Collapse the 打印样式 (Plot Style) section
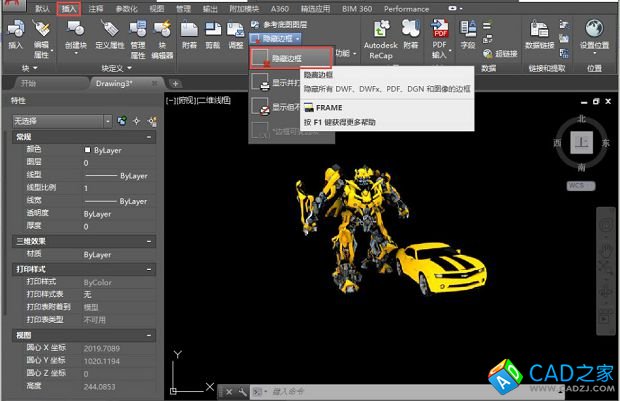620x401 pixels. [149, 269]
